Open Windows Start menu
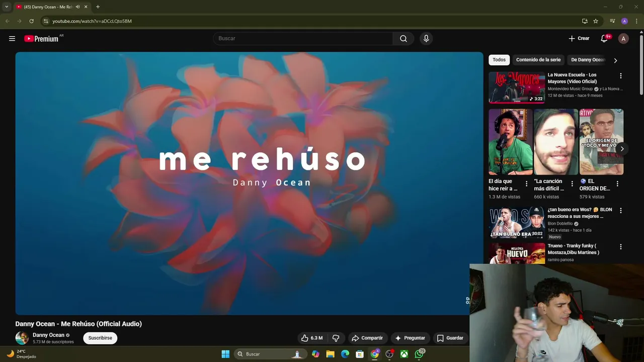Viewport: 644px width, 362px height. (x=225, y=354)
